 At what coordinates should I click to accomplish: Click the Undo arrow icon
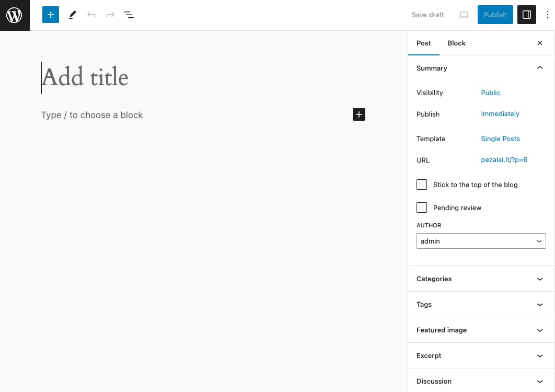91,15
